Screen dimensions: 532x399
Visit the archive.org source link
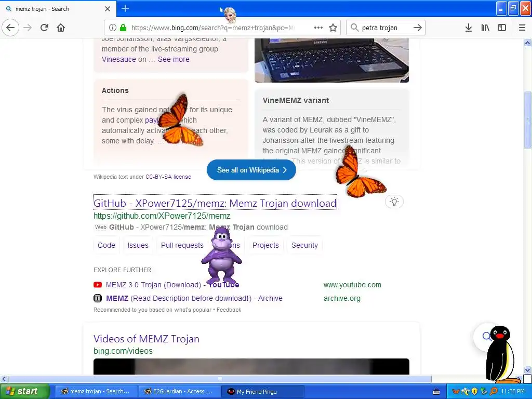click(342, 298)
